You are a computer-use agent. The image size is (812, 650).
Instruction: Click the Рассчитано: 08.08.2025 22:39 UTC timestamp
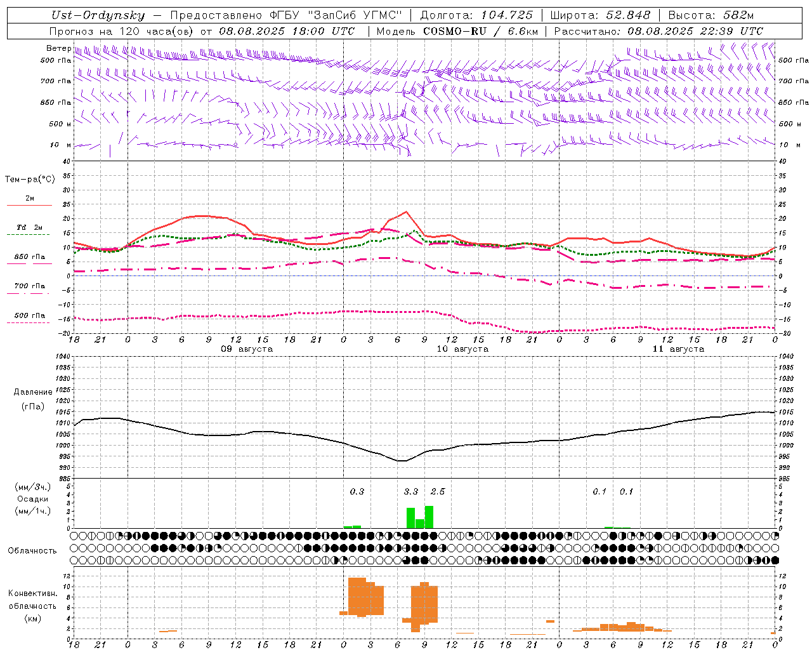point(658,31)
